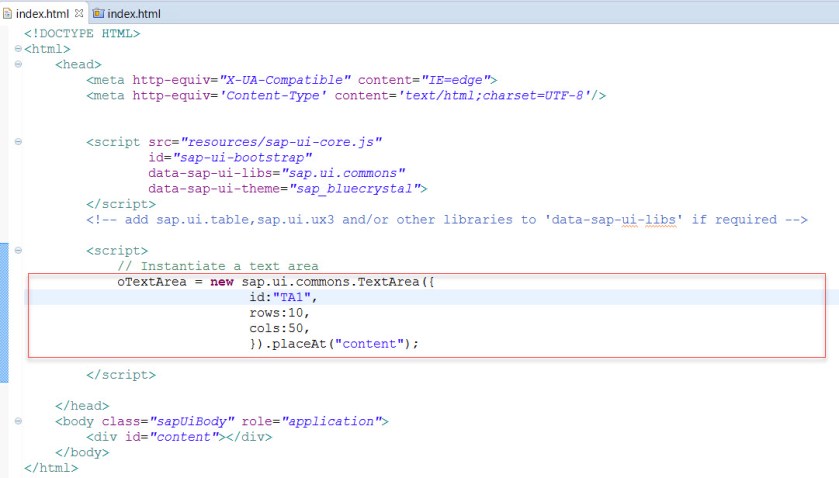Collapse the <body> fold marker
This screenshot has width=839, height=478.
[18, 421]
